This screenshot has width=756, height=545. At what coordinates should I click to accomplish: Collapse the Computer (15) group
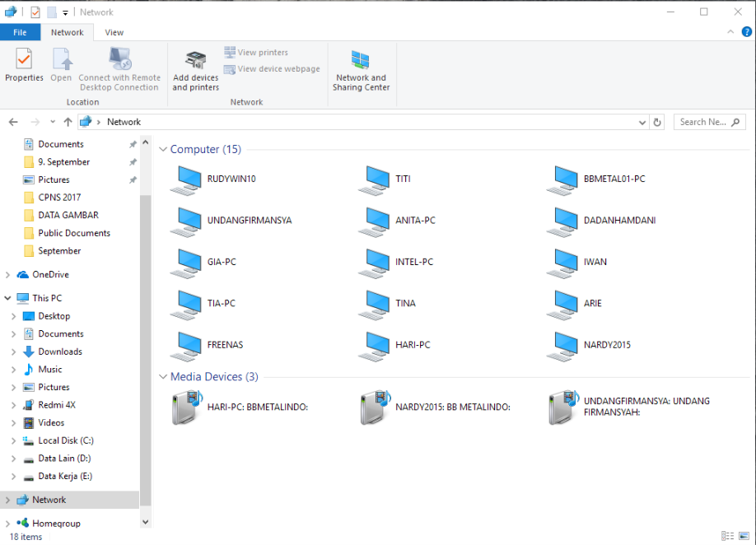pyautogui.click(x=163, y=149)
